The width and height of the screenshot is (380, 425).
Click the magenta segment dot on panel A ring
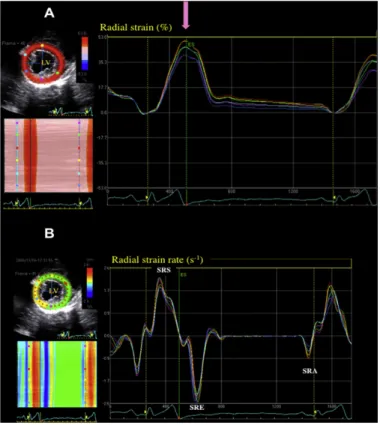41,79
